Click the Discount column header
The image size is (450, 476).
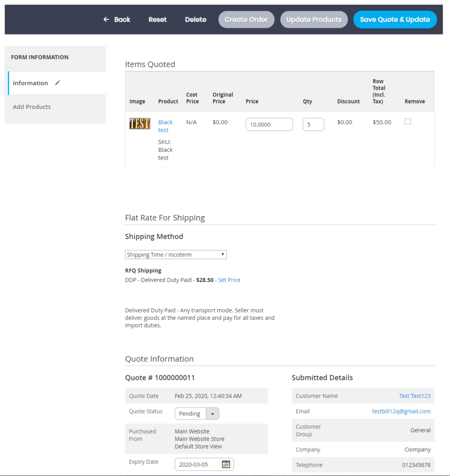click(x=348, y=101)
